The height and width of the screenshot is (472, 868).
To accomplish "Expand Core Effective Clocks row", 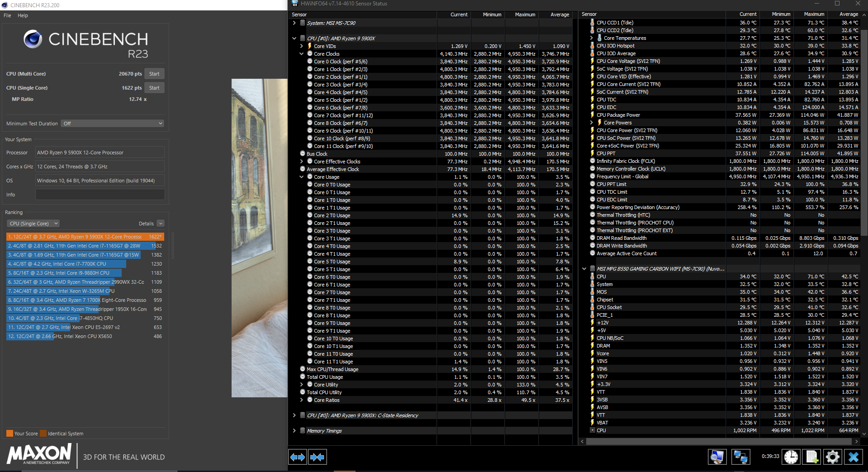I will [x=302, y=162].
